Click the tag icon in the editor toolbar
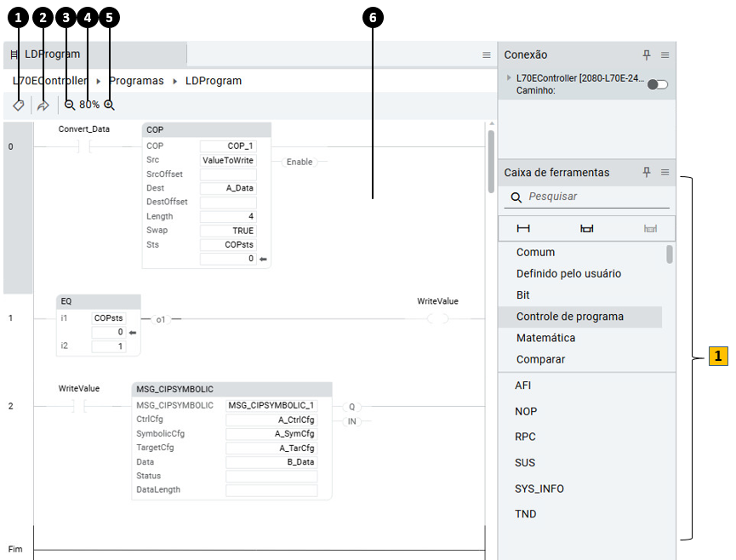Image resolution: width=736 pixels, height=560 pixels. click(18, 105)
